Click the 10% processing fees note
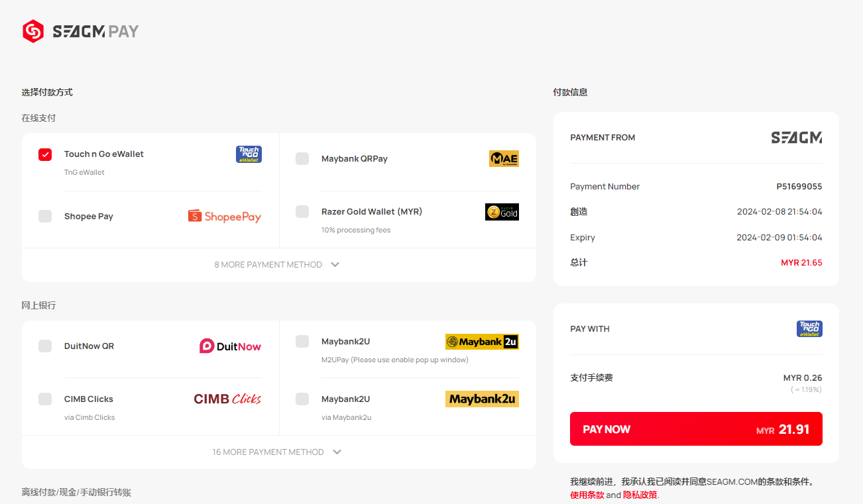This screenshot has width=863, height=504. pyautogui.click(x=356, y=230)
